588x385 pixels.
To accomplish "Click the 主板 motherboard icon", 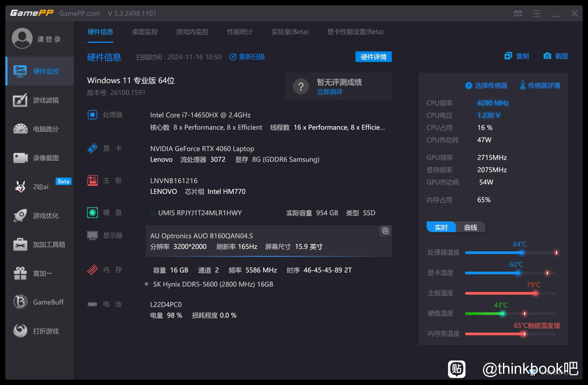I will 92,180.
